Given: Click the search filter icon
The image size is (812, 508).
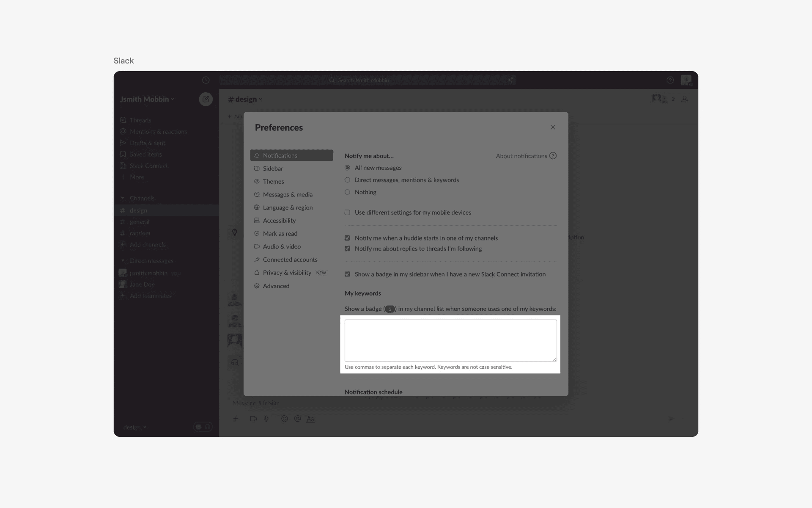Looking at the screenshot, I should 510,80.
